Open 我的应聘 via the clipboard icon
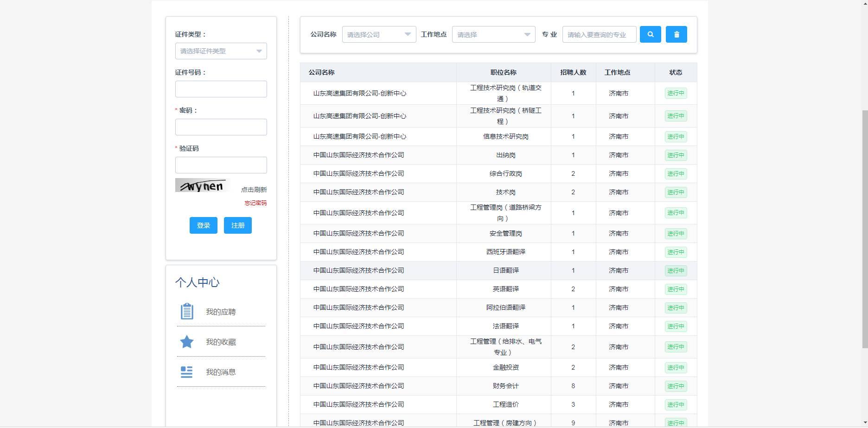 (x=186, y=312)
